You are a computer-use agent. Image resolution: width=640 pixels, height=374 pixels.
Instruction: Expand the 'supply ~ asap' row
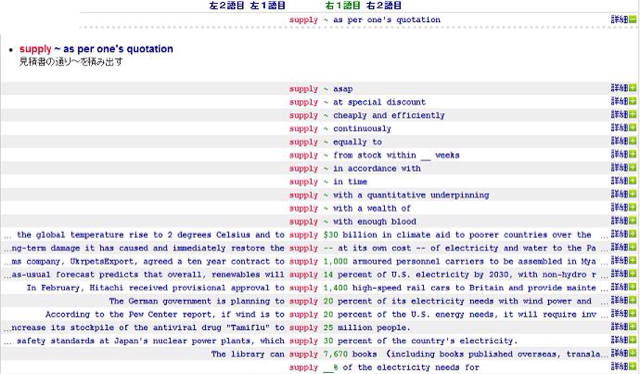633,87
